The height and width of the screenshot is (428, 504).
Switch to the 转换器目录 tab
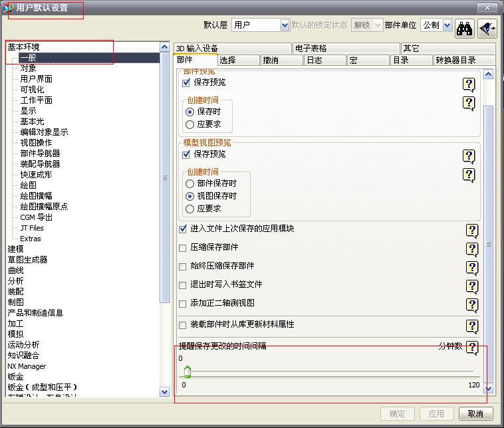(x=465, y=60)
